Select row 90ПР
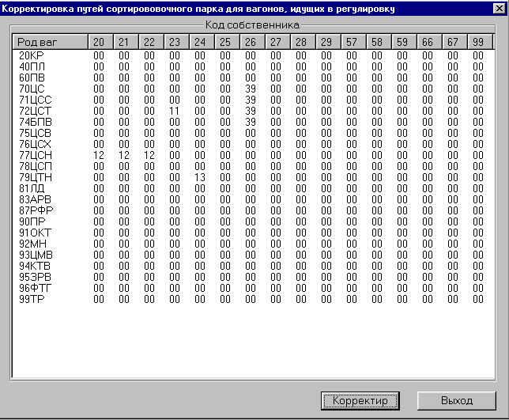 coord(253,221)
